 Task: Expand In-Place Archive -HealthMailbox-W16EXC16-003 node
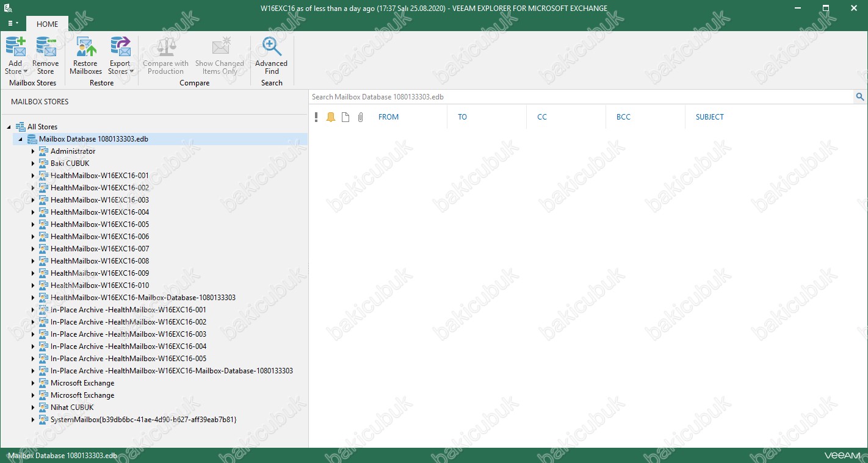33,334
